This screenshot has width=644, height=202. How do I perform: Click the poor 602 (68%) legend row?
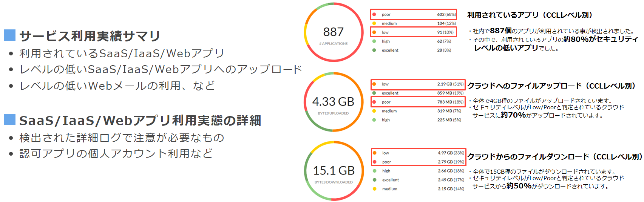(x=413, y=14)
